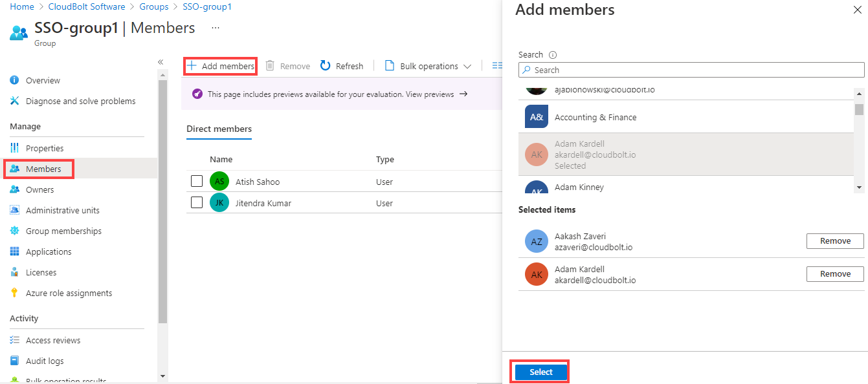Switch to the Direct members tab
Viewport: 868px width, 384px height.
[x=219, y=129]
